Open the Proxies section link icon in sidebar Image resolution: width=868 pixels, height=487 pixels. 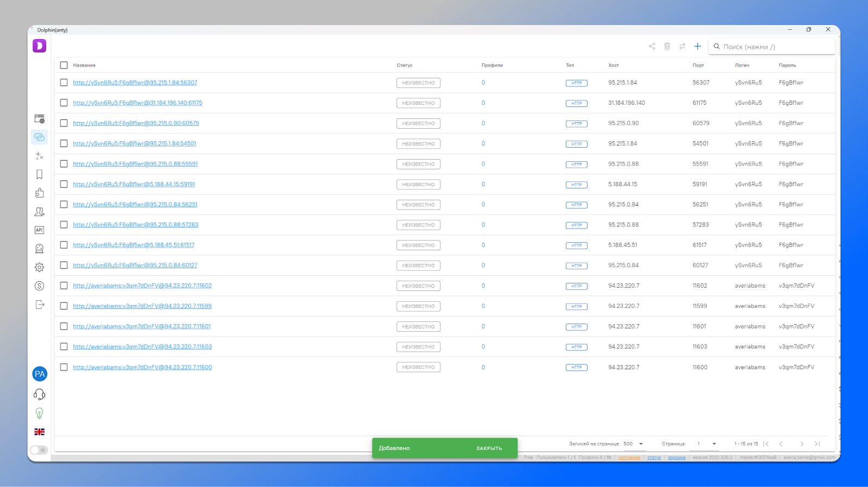click(40, 137)
